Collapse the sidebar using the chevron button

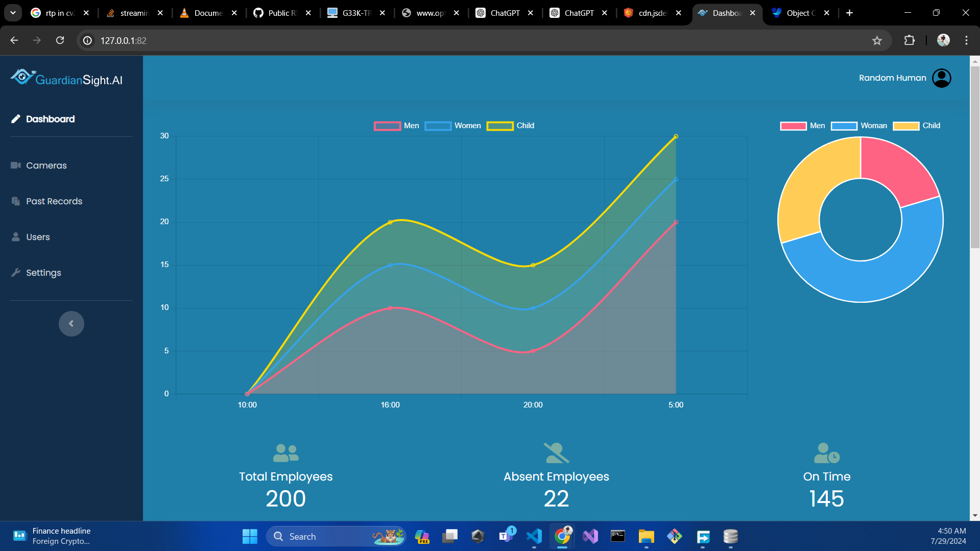[71, 323]
